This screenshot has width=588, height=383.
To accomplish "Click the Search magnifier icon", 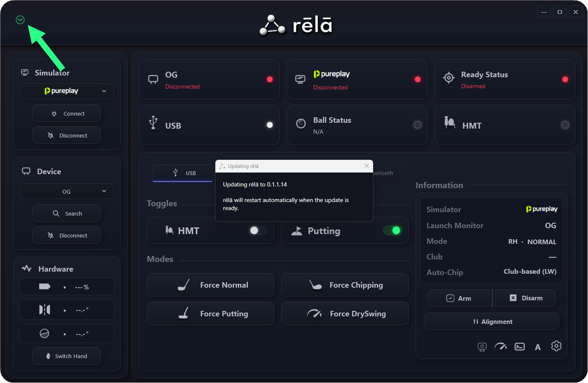I will click(x=56, y=213).
